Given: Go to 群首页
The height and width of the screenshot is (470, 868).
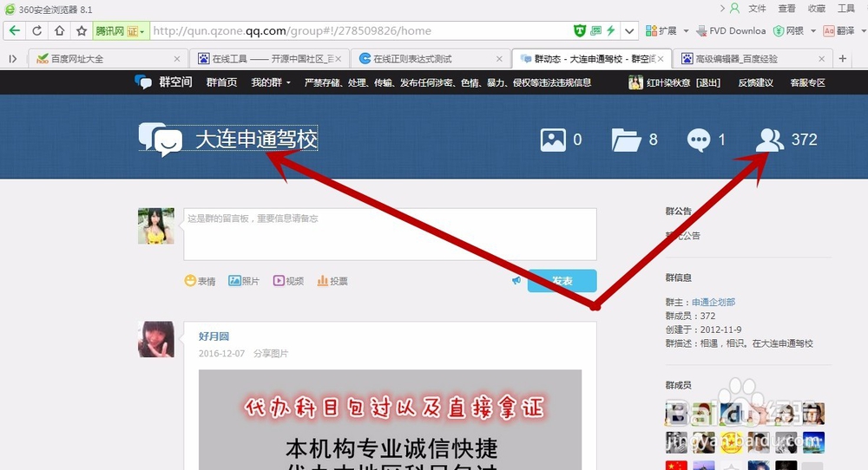Looking at the screenshot, I should point(221,82).
